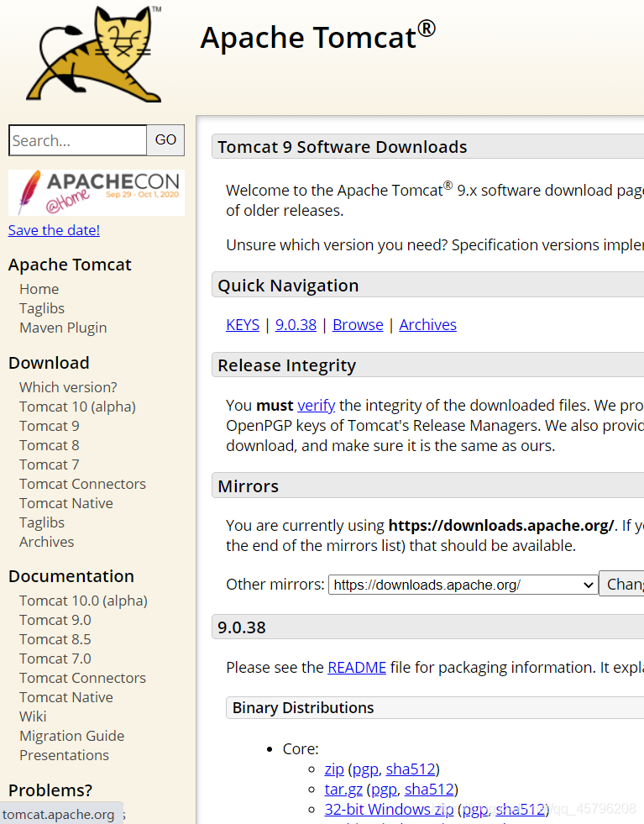
Task: Open Tomcat Connectors under Download
Action: (x=82, y=484)
